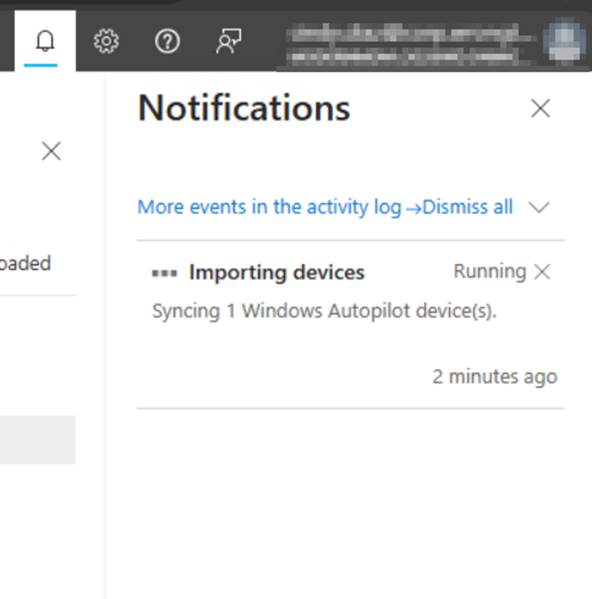Open the Settings gear icon
592x599 pixels.
[x=106, y=41]
